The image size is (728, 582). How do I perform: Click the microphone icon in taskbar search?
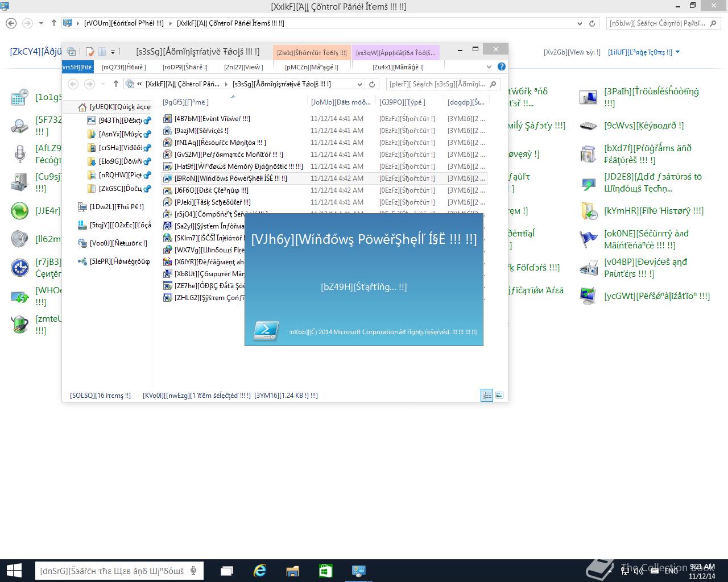click(194, 571)
